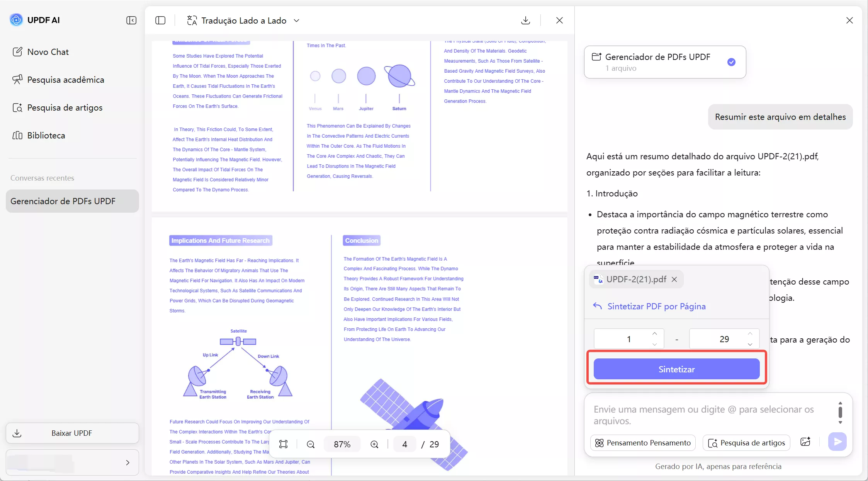The width and height of the screenshot is (868, 481).
Task: Toggle the PDF thumbnail panel icon
Action: tap(160, 20)
